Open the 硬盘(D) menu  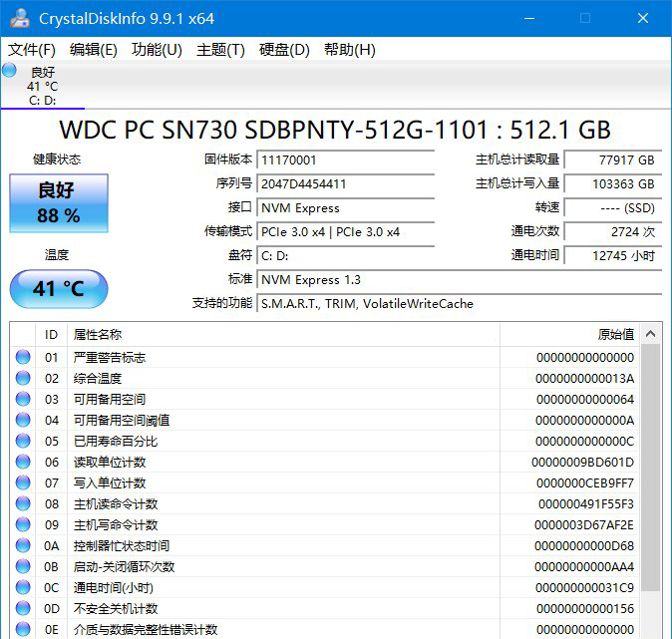284,50
